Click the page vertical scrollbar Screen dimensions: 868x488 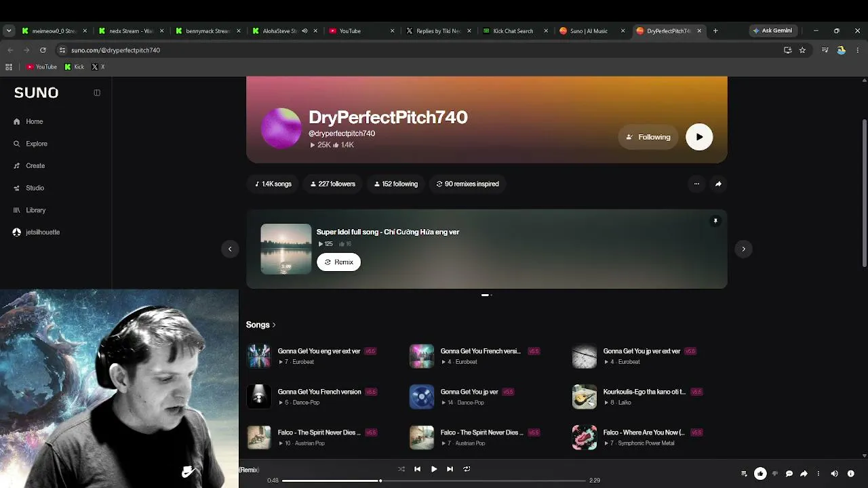point(864,193)
